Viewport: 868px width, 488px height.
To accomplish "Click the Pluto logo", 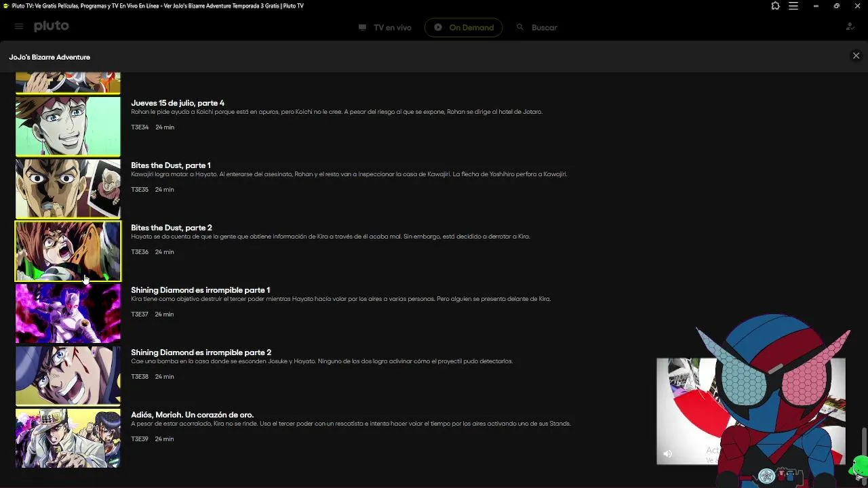I will click(x=52, y=26).
